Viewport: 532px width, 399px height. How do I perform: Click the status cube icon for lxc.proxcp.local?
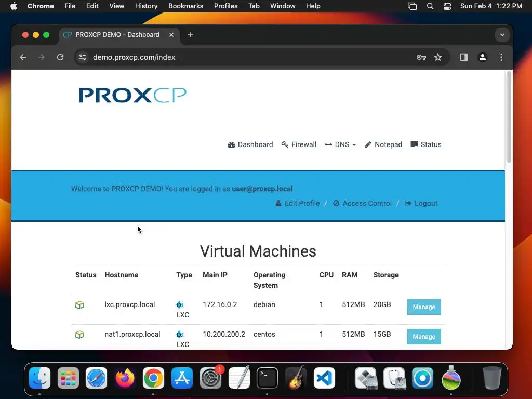pyautogui.click(x=79, y=305)
